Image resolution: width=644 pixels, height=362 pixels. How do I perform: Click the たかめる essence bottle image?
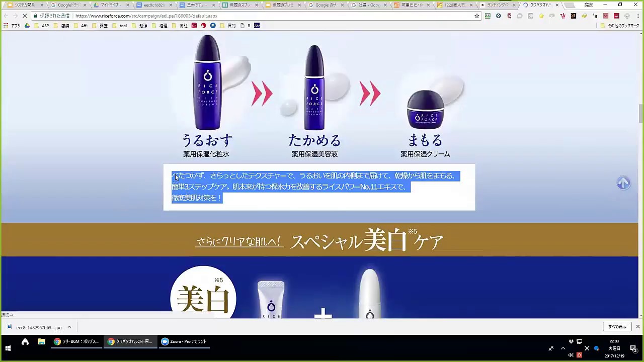click(314, 87)
